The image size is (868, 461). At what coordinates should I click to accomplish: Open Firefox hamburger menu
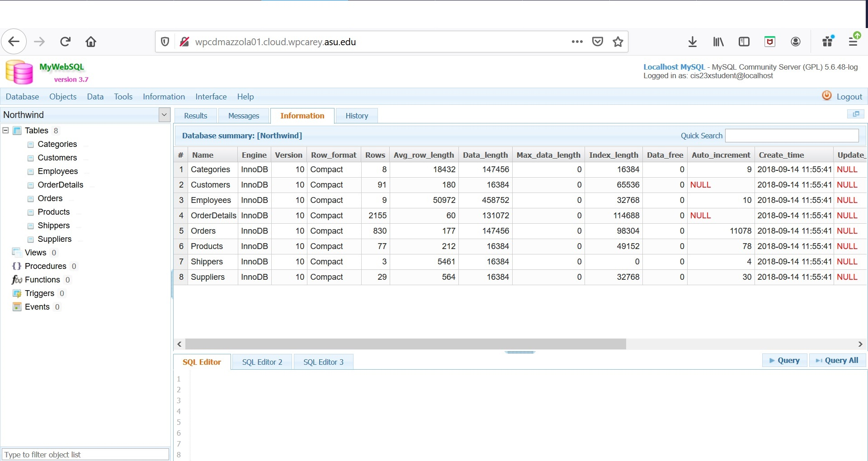(x=854, y=41)
